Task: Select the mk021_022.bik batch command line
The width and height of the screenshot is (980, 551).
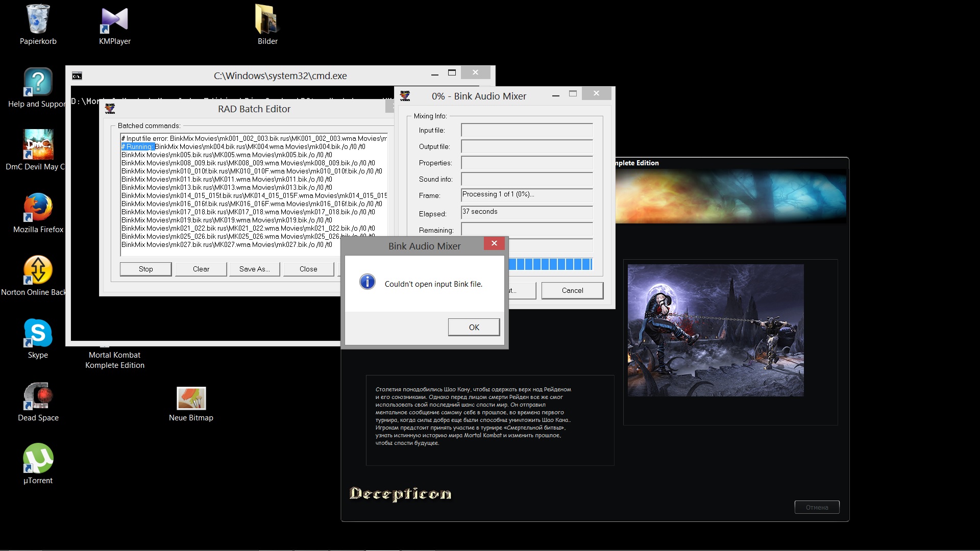Action: [248, 228]
